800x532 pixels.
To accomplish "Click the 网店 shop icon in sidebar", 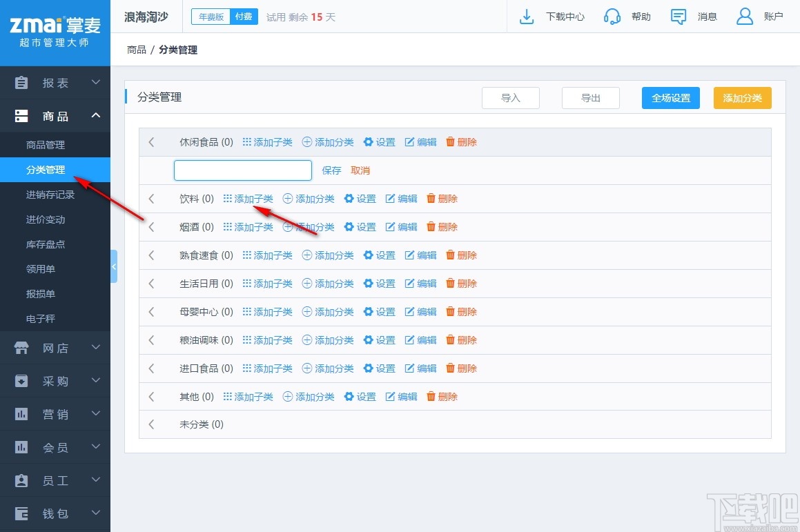I will 21,348.
